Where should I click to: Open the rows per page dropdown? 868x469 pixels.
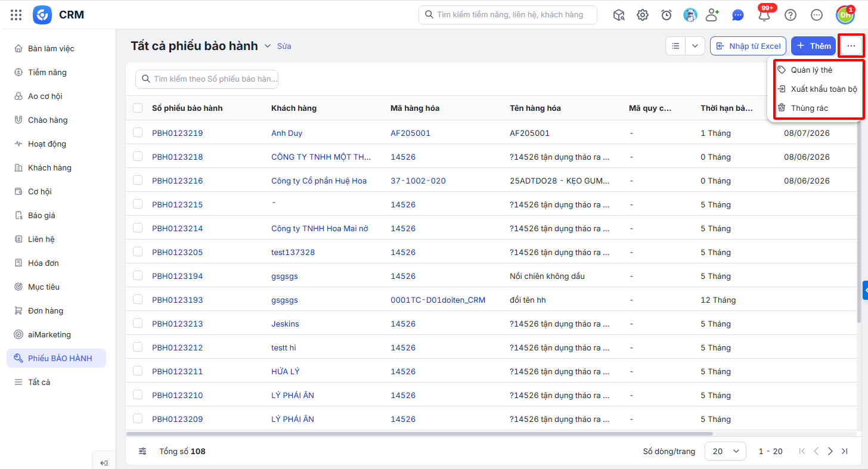click(726, 451)
